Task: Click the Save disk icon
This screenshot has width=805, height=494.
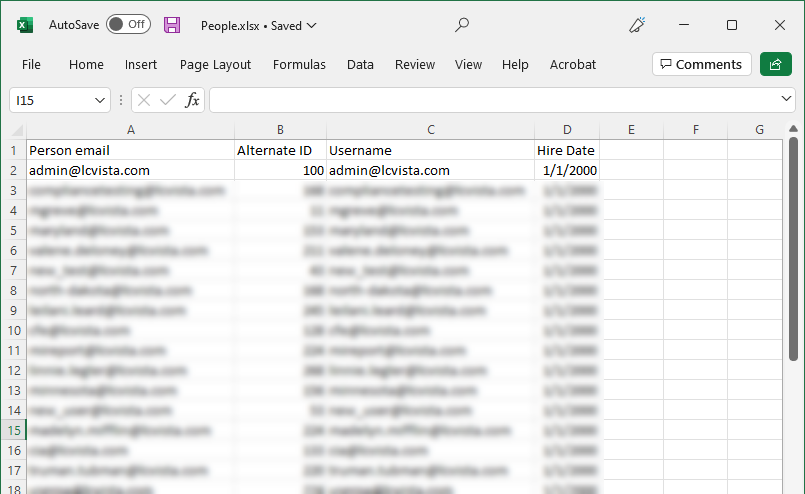Action: 172,25
